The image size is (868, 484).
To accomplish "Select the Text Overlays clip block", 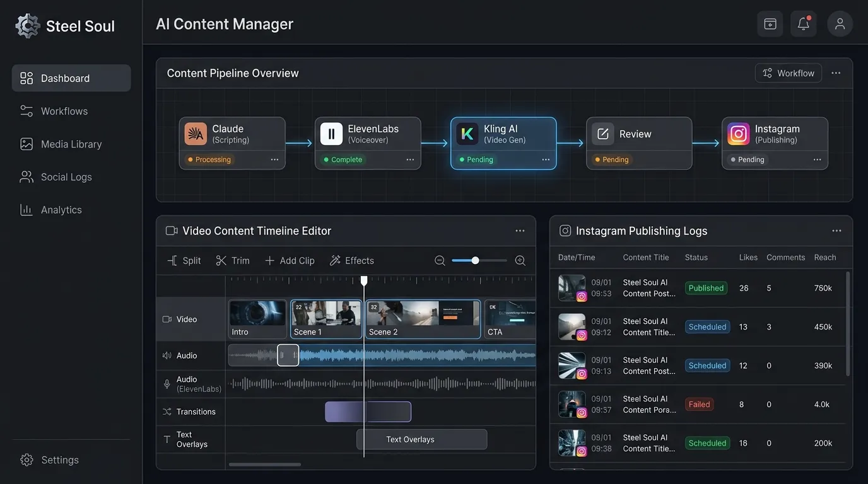I will pos(421,439).
